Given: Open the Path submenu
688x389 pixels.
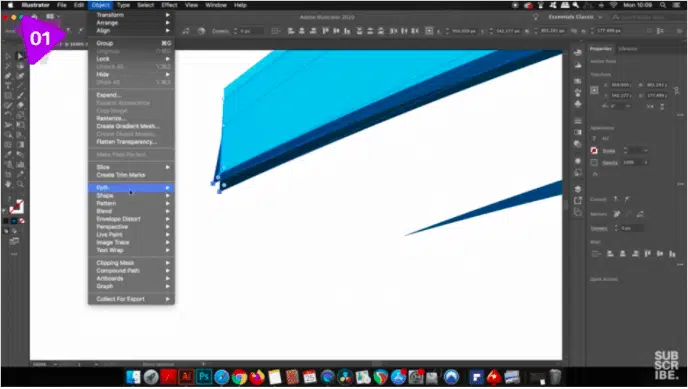Looking at the screenshot, I should pos(131,188).
